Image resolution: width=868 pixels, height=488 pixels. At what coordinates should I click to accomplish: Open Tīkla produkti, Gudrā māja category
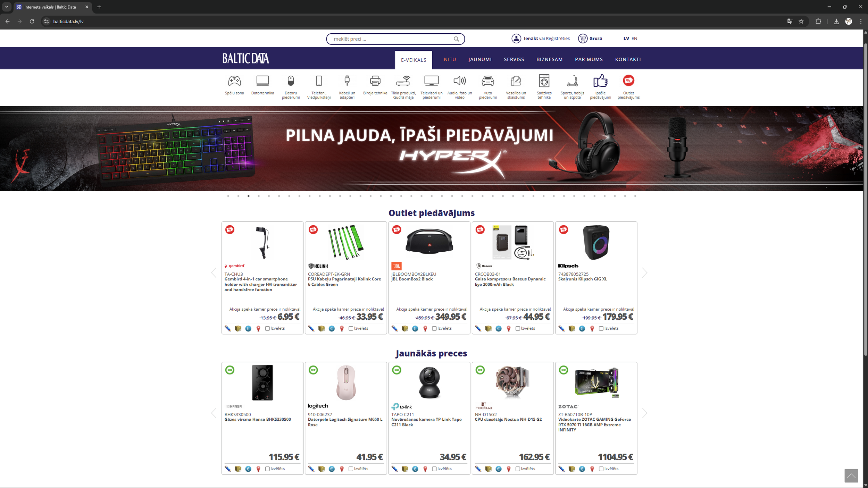click(x=403, y=87)
